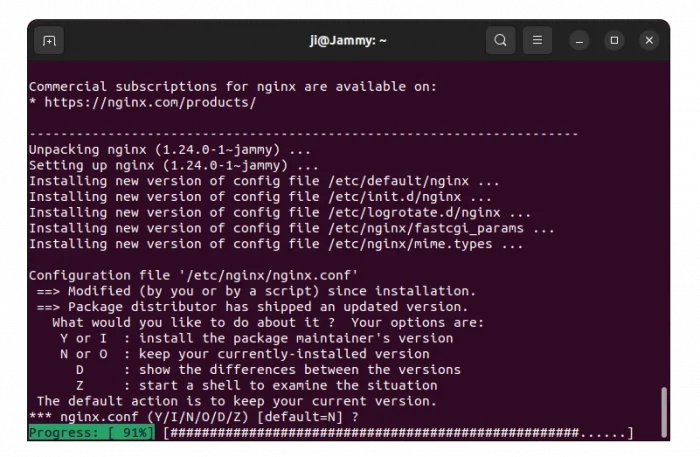
Task: Click the 'Unpacking nginx' output line
Action: 170,149
